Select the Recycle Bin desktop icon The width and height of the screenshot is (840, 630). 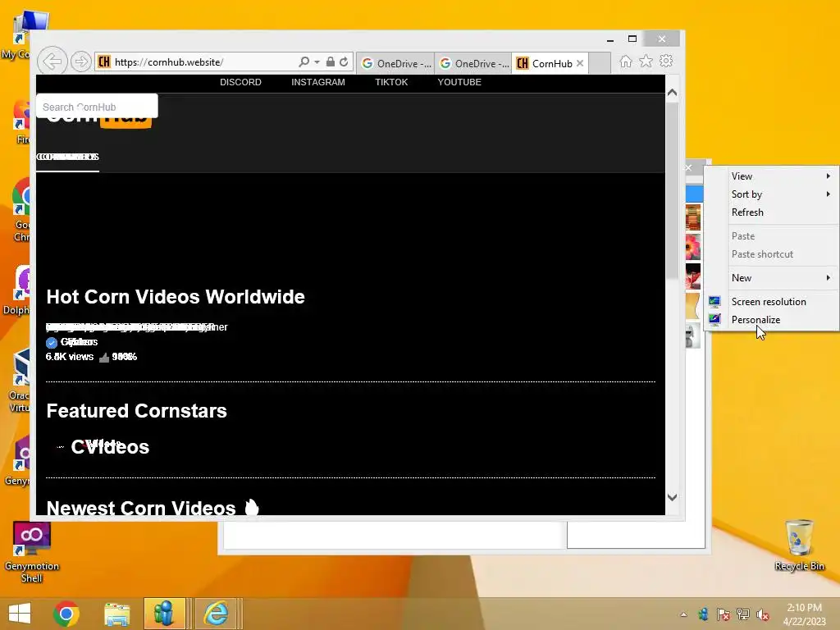point(799,546)
